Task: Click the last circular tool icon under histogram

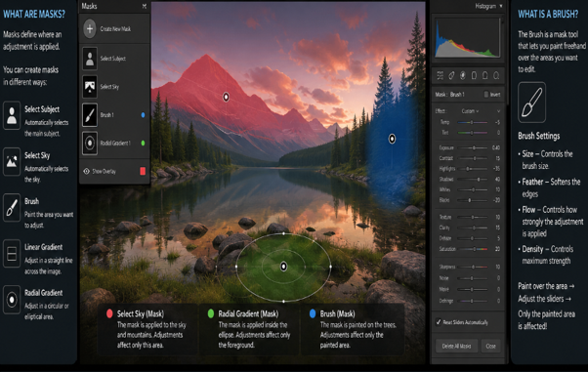Action: point(496,76)
